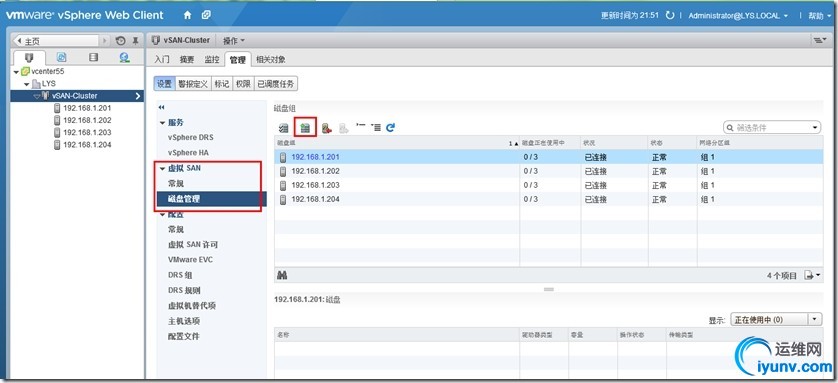
Task: Open vSphere HA settings
Action: point(188,153)
